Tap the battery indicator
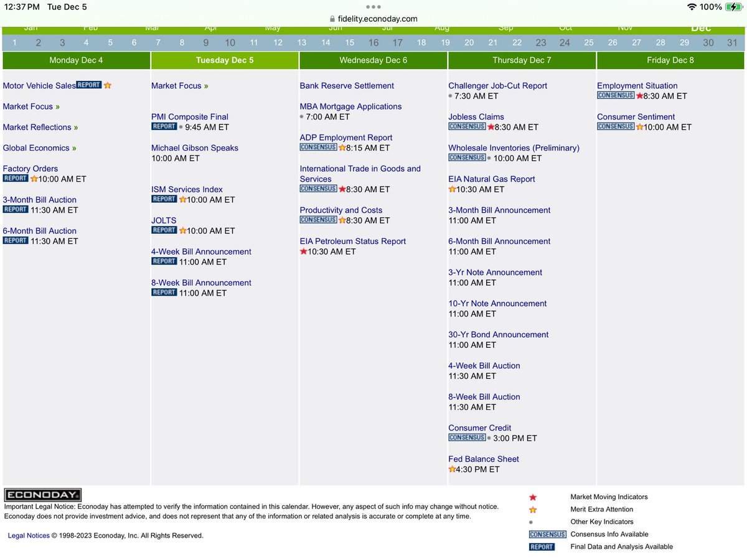Image resolution: width=747 pixels, height=560 pixels. pos(735,7)
